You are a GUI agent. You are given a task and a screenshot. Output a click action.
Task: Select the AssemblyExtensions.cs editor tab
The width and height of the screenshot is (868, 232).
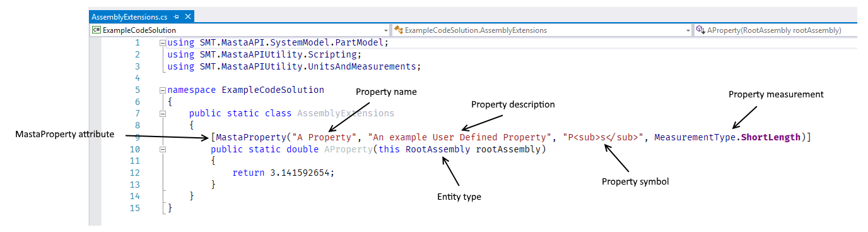point(142,16)
